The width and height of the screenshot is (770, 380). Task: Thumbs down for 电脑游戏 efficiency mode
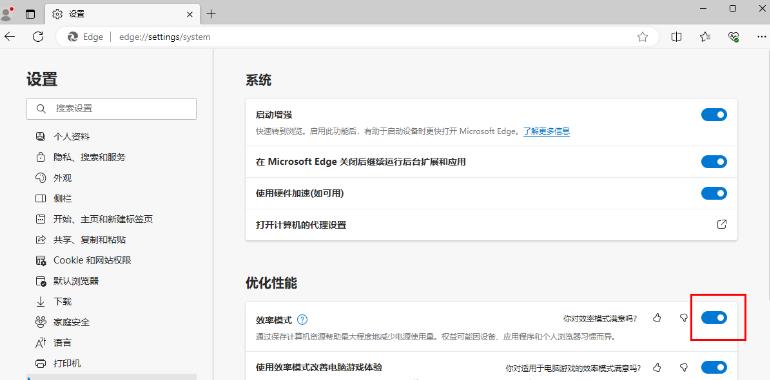pos(683,367)
